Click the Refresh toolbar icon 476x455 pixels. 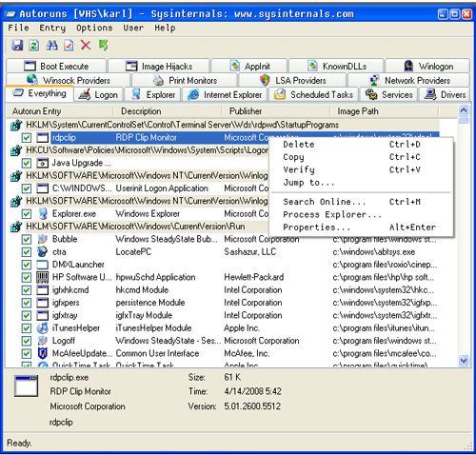point(34,45)
